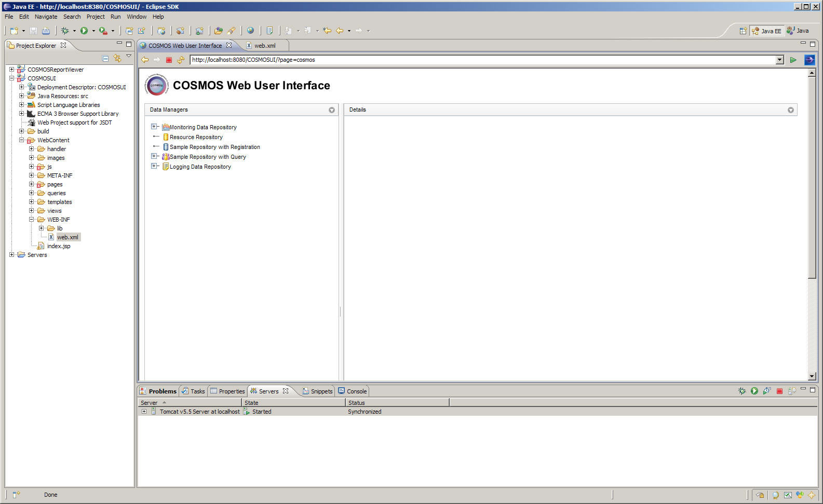Switch to the web.xml editor tab
This screenshot has width=823, height=504.
(x=265, y=46)
